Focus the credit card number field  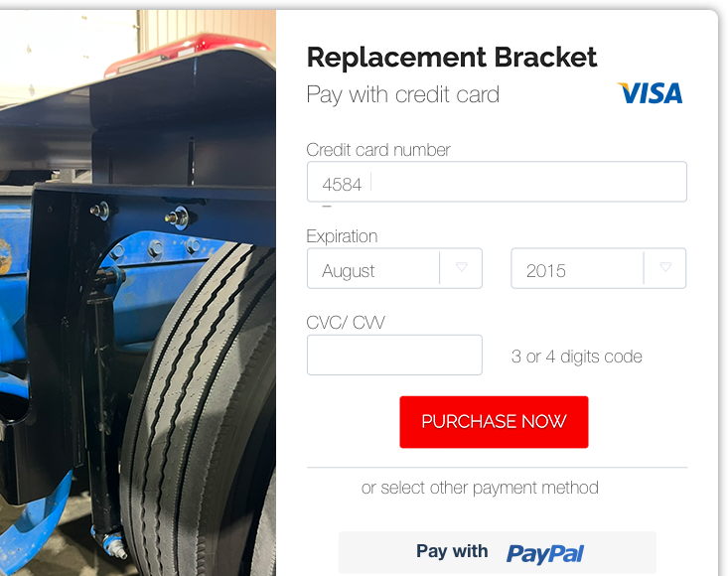497,182
